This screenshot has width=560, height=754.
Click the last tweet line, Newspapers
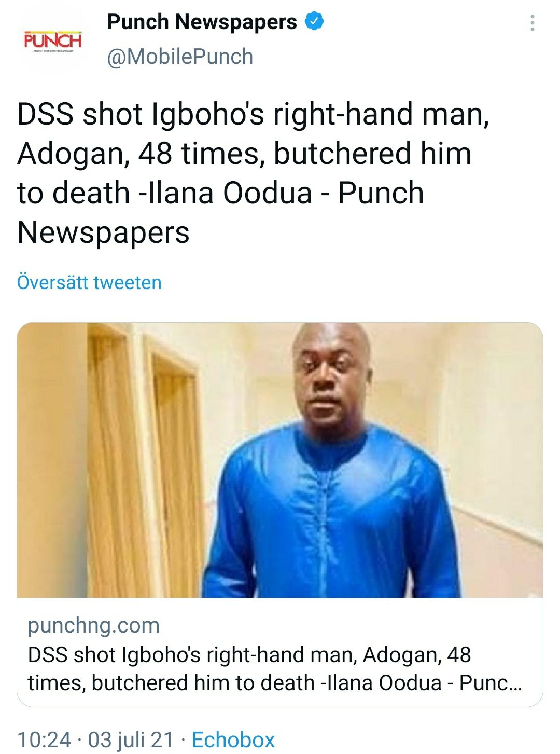pyautogui.click(x=103, y=232)
